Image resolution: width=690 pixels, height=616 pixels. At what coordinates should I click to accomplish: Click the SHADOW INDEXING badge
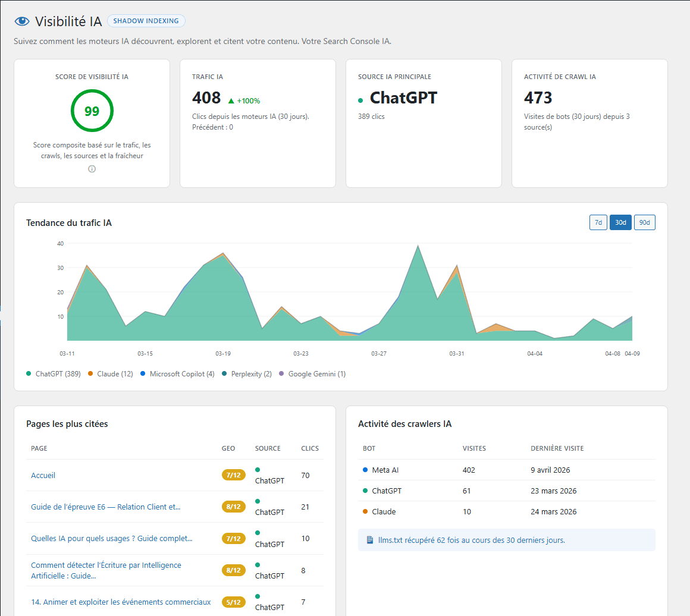(146, 21)
